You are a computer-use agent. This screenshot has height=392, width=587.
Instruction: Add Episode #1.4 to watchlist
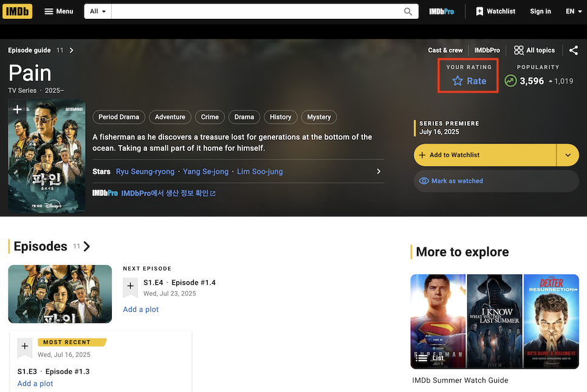pos(130,287)
